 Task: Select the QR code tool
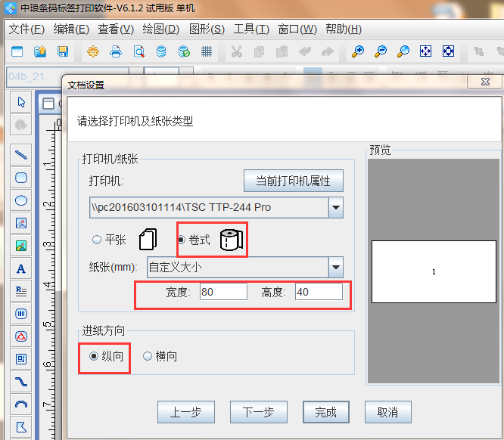(21, 359)
